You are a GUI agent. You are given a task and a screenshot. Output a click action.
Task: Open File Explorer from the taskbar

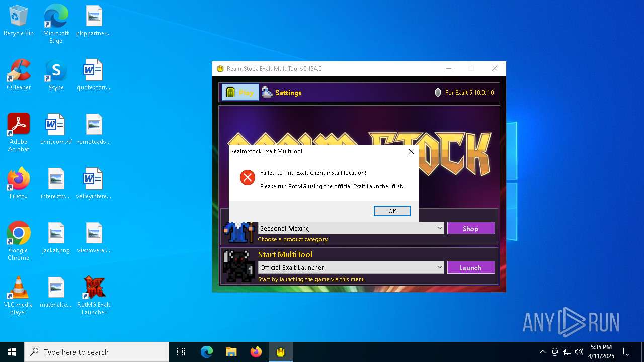click(231, 352)
